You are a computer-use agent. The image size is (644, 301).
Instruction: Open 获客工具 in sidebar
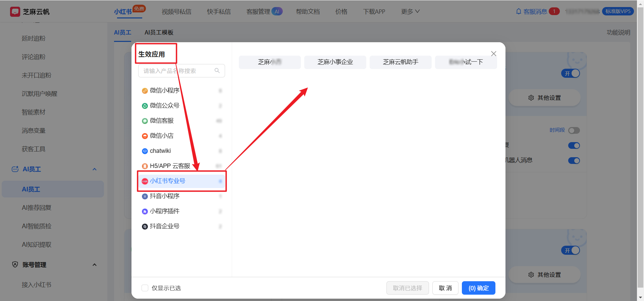[x=34, y=149]
